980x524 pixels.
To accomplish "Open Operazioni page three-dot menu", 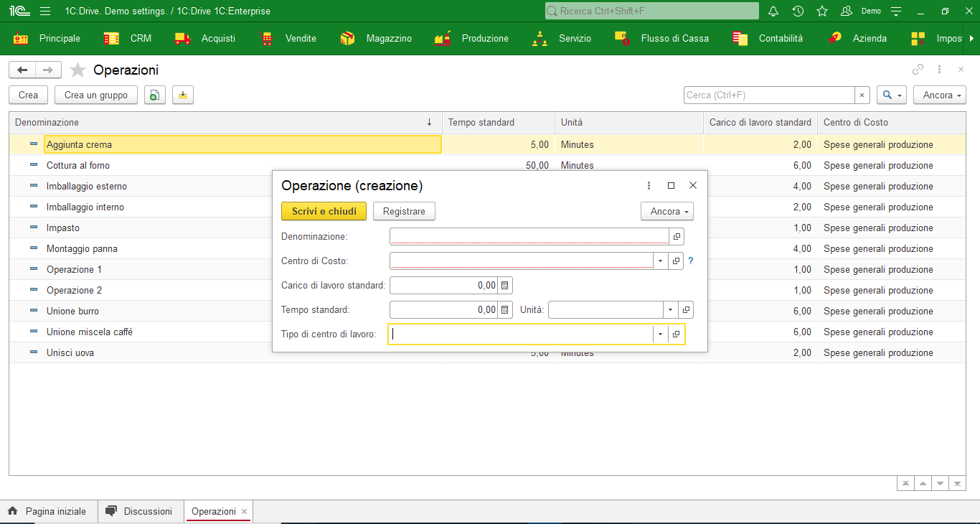I will coord(939,70).
